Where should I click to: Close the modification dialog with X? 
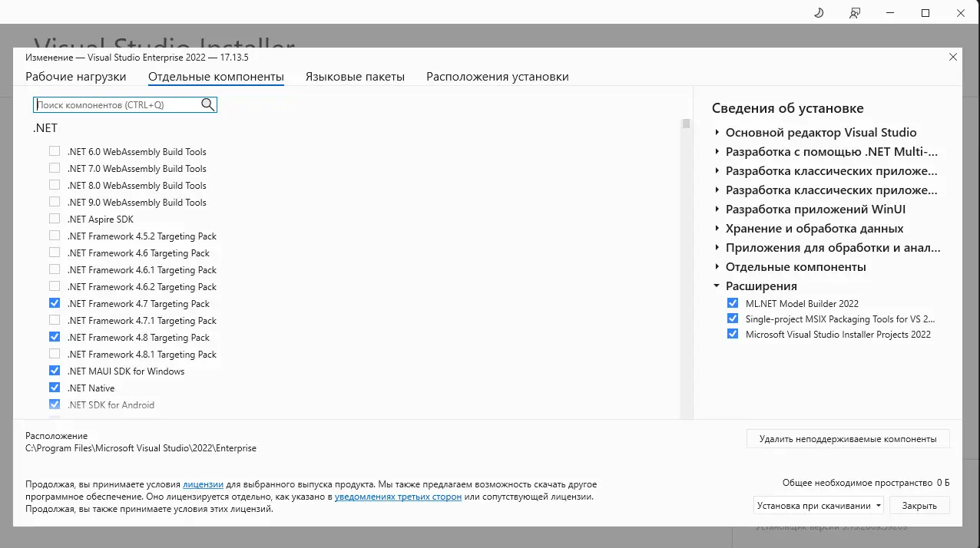(x=953, y=57)
